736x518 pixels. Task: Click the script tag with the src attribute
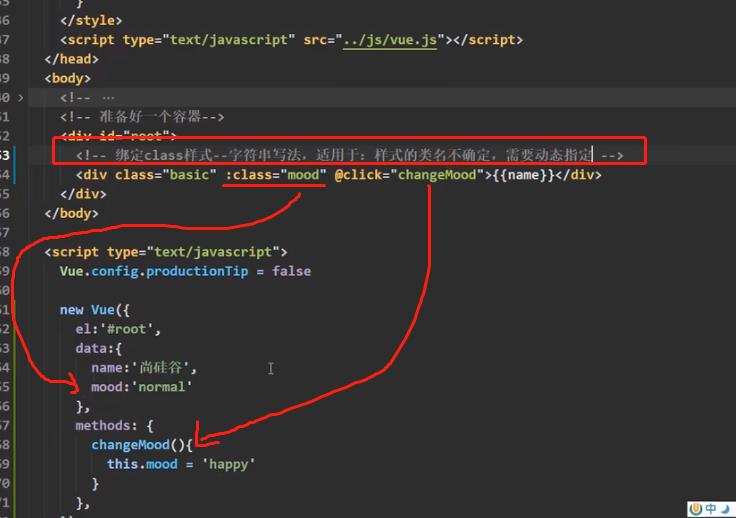(x=291, y=40)
